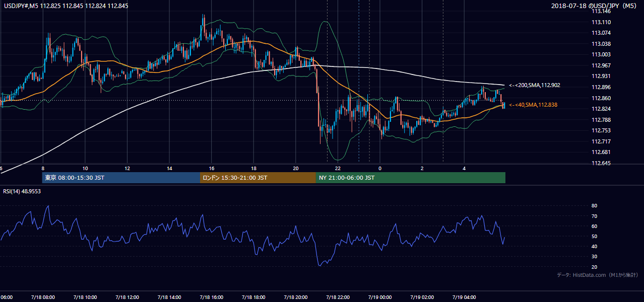Click the London session bar ロンドン 15:30-21:00 JST
644x302 pixels.
tap(258, 178)
